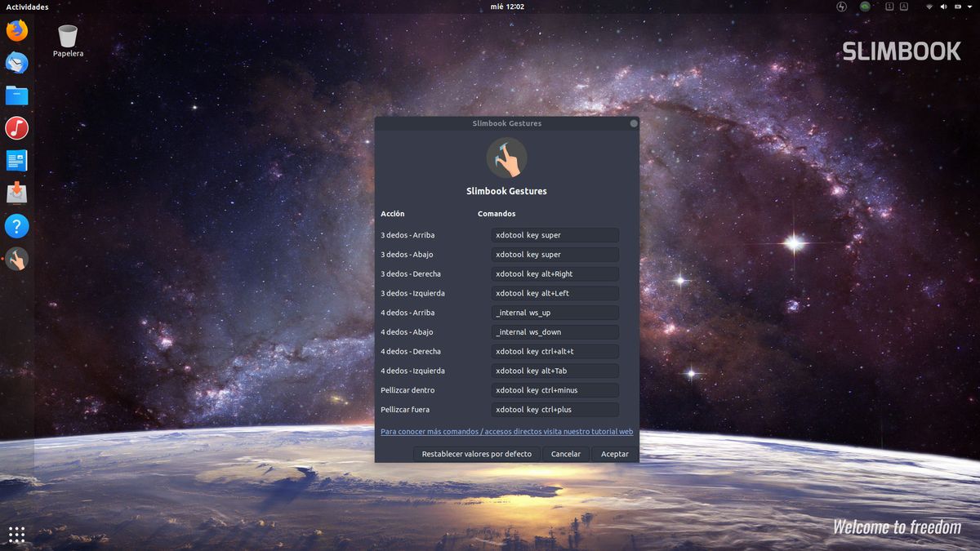
Task: Click Restablecer valores por defecto button
Action: [x=476, y=454]
